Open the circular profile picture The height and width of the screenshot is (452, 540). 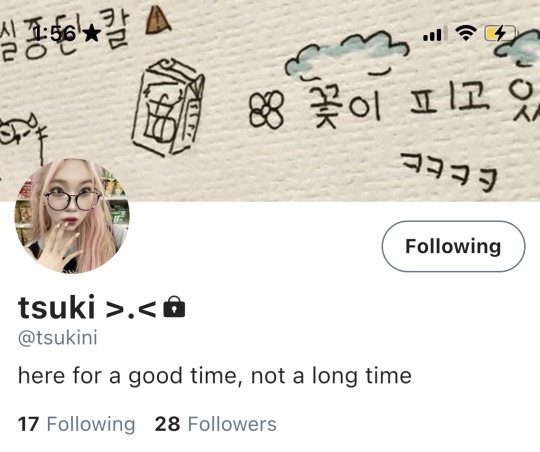click(x=72, y=216)
